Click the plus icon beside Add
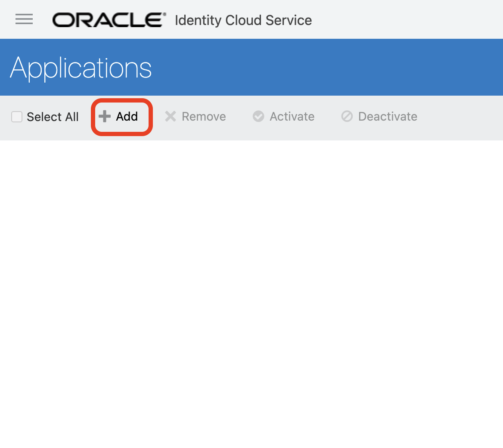Image resolution: width=503 pixels, height=448 pixels. 105,116
